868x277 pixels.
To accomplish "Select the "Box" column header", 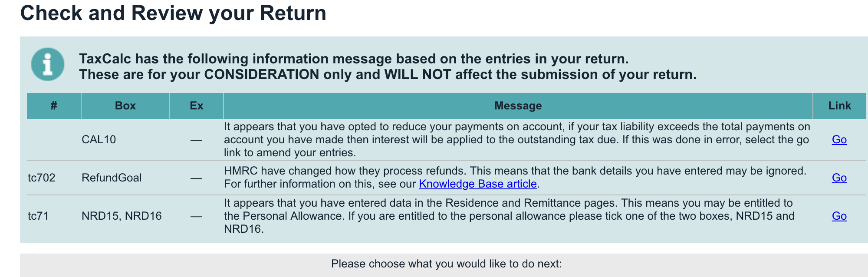I will (125, 106).
